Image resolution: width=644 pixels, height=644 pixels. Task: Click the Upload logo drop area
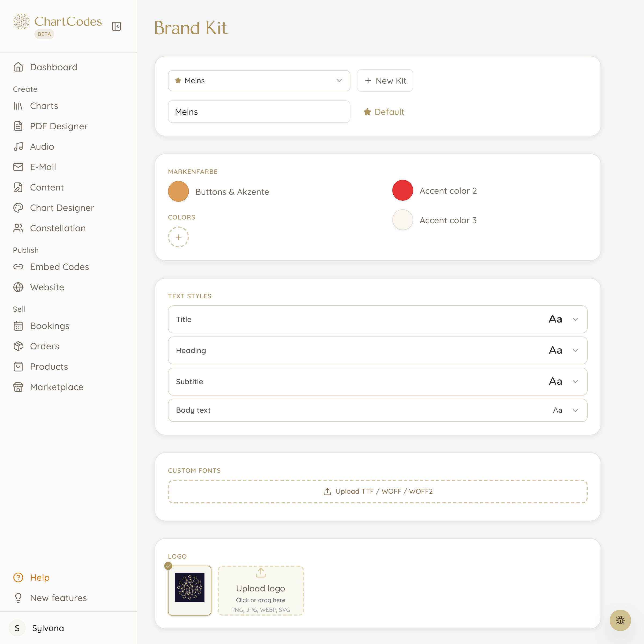(261, 590)
